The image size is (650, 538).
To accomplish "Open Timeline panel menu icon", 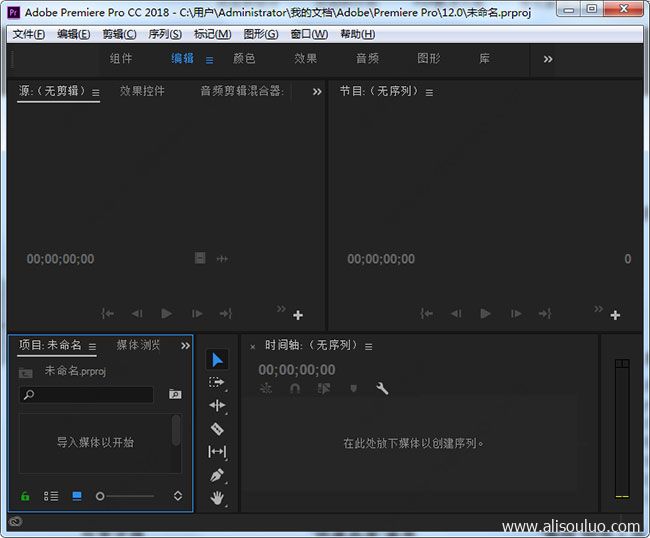I will point(369,347).
